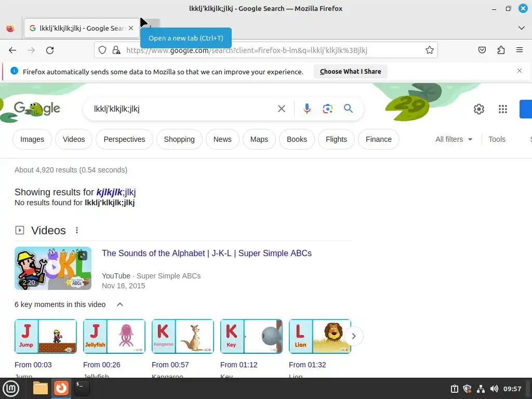The image size is (532, 399).
Task: Open the Kangaroo key moment thumbnail
Action: click(182, 336)
